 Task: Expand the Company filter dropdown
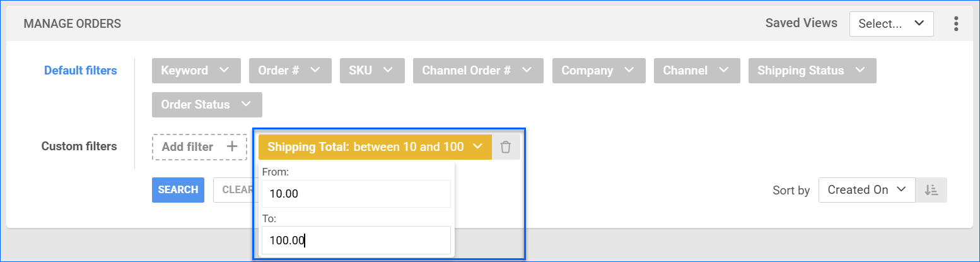pyautogui.click(x=598, y=71)
